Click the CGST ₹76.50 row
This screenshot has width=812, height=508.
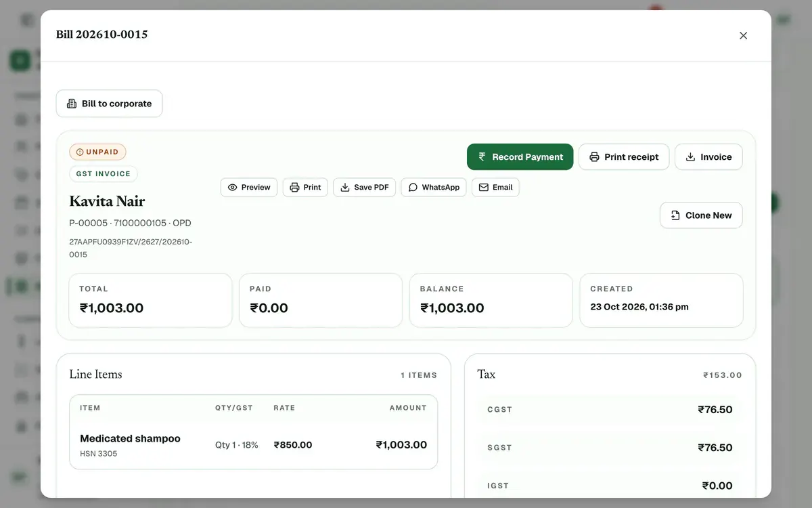pos(610,410)
